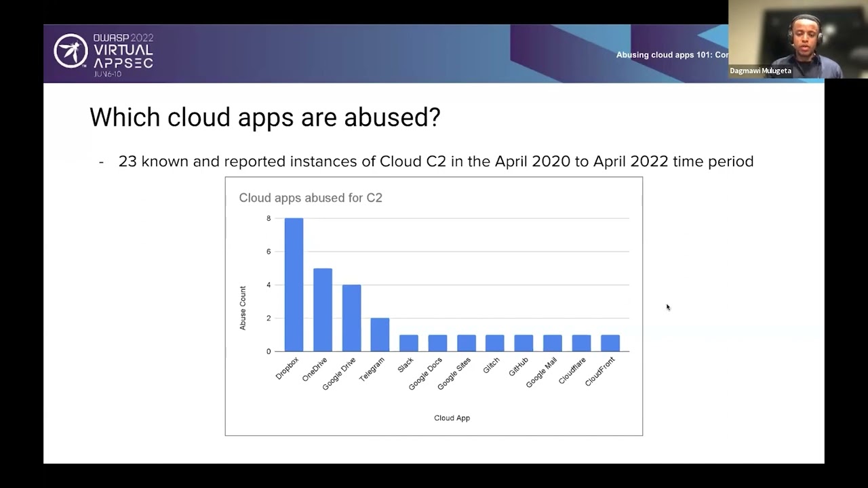
Task: Click the OWASP wasp logo icon
Action: tap(71, 52)
